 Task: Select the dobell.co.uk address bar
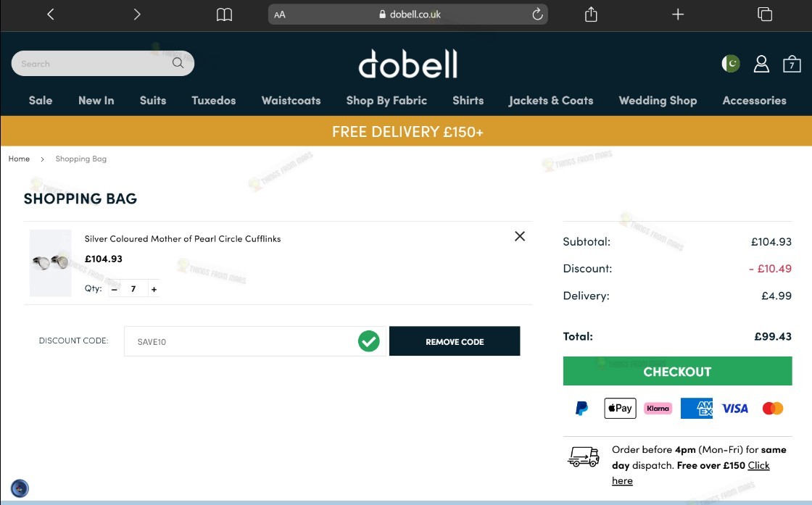407,14
